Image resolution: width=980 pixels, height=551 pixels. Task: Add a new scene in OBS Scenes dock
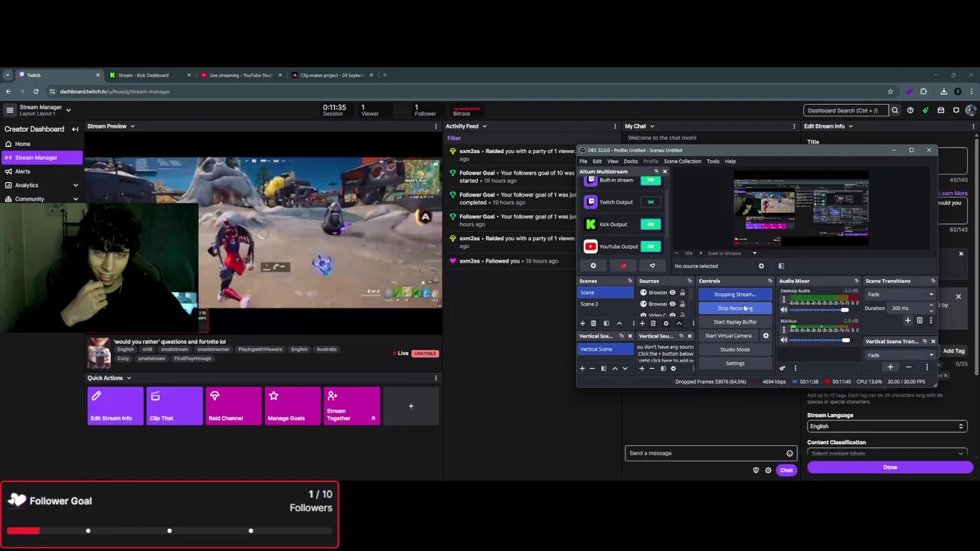coord(582,324)
